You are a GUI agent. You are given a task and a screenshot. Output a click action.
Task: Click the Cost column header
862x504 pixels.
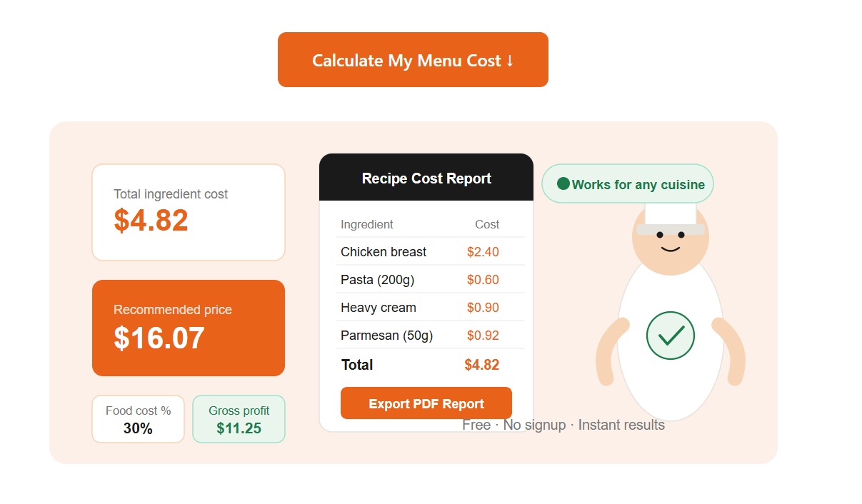[487, 224]
